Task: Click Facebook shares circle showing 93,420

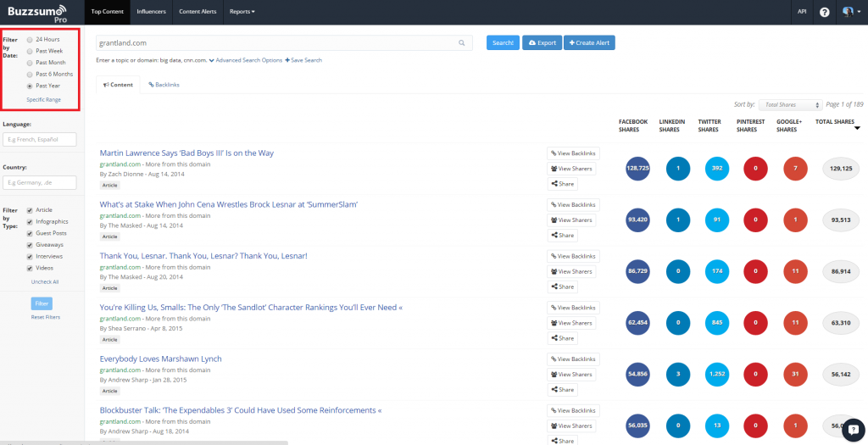Action: click(637, 220)
